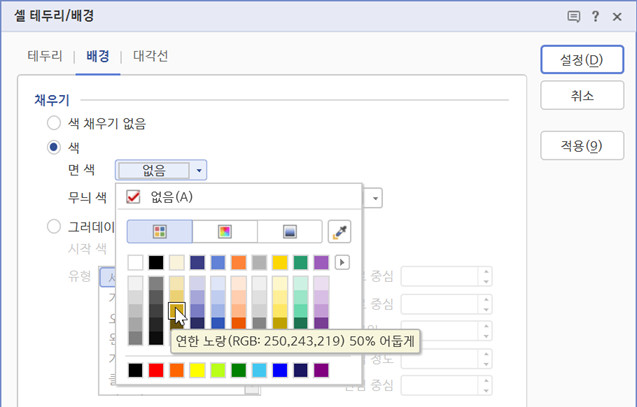
Task: Pick the navy swatch in the theme row
Action: pyautogui.click(x=197, y=262)
